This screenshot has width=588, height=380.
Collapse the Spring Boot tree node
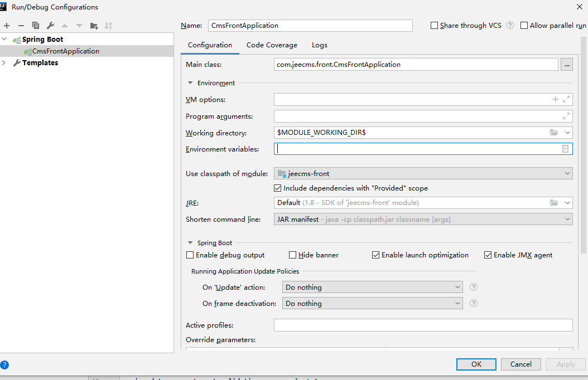5,40
